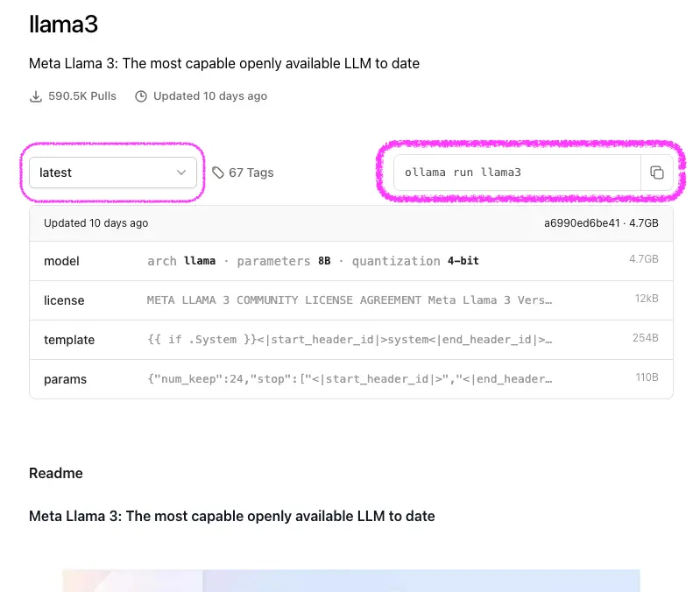This screenshot has height=592, width=700.
Task: Open the params file row
Action: point(350,379)
